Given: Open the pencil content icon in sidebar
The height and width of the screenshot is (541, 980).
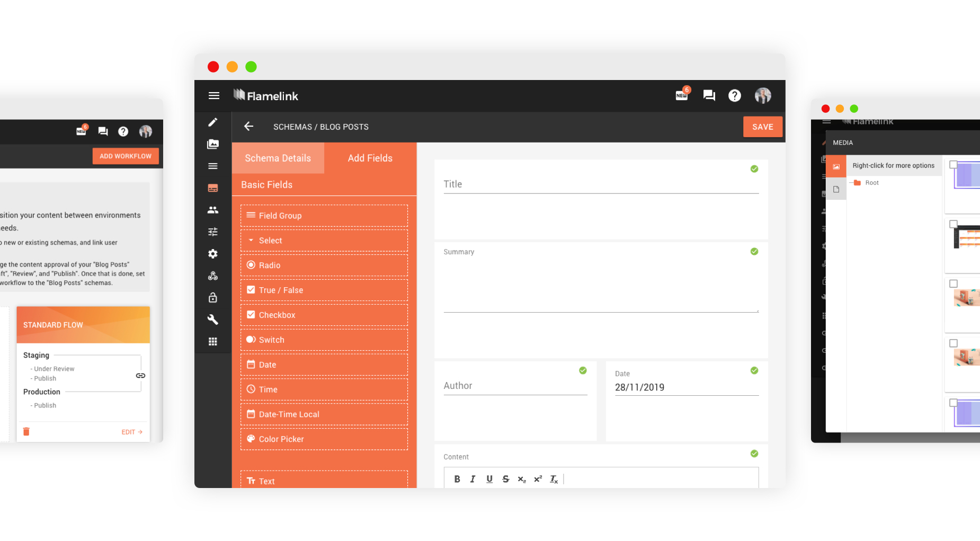Looking at the screenshot, I should tap(213, 122).
